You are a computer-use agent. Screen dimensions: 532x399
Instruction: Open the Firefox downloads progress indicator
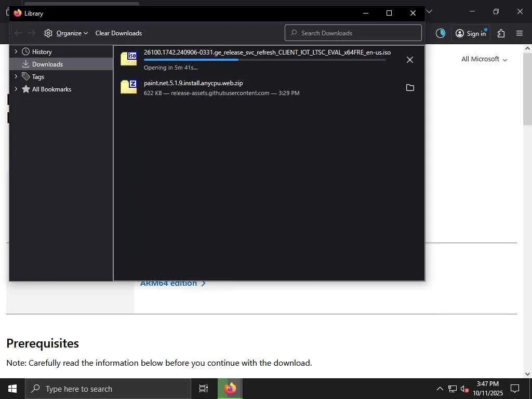(x=441, y=33)
